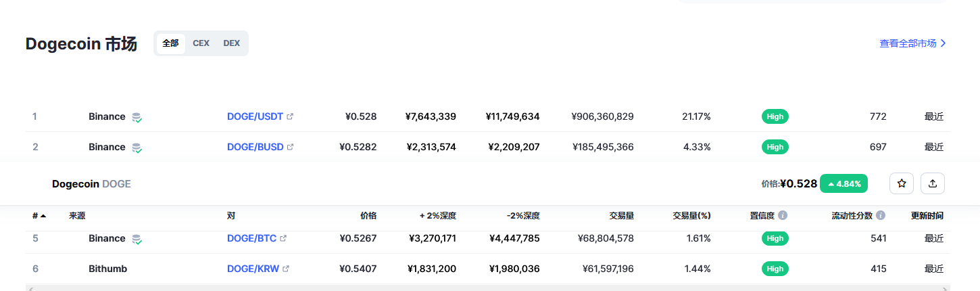Click the share/export icon button
Image resolution: width=980 pixels, height=291 pixels.
[x=933, y=183]
